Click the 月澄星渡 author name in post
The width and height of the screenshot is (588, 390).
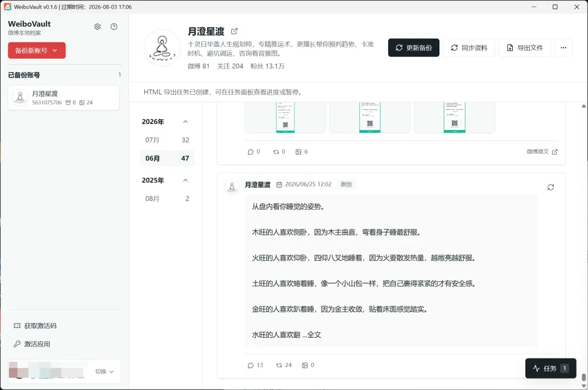[x=258, y=184]
